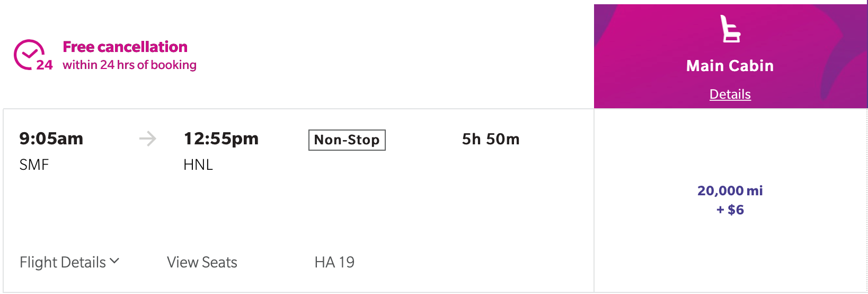Image resolution: width=868 pixels, height=294 pixels.
Task: Click the arrow between departure and arrival times
Action: click(x=147, y=139)
